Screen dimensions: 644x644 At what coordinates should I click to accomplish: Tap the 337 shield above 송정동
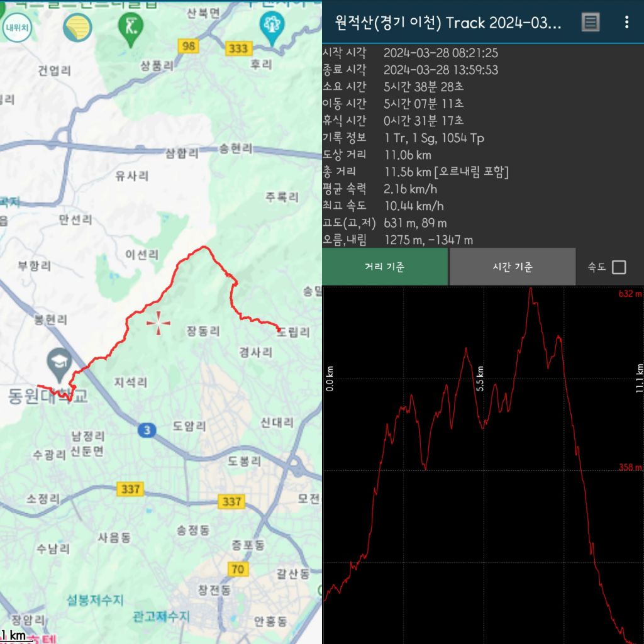tap(231, 501)
